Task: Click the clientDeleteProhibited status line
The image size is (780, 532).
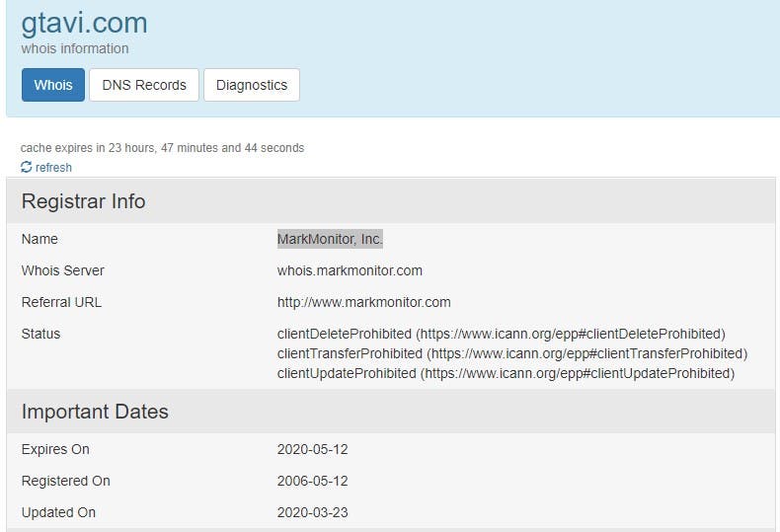Action: 502,334
